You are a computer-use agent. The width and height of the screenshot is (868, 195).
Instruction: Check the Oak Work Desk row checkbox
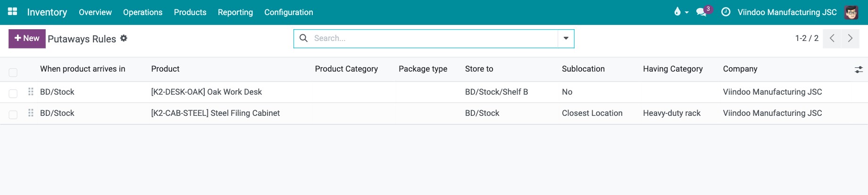click(13, 93)
